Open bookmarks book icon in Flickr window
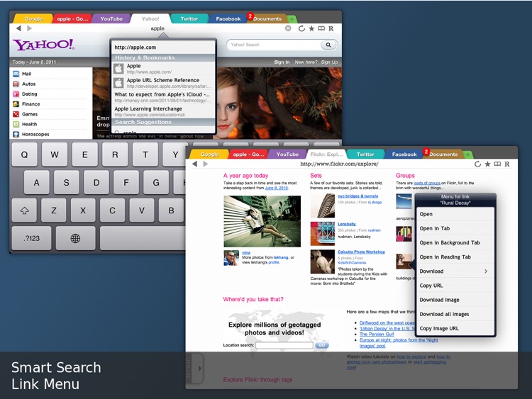 [x=497, y=164]
